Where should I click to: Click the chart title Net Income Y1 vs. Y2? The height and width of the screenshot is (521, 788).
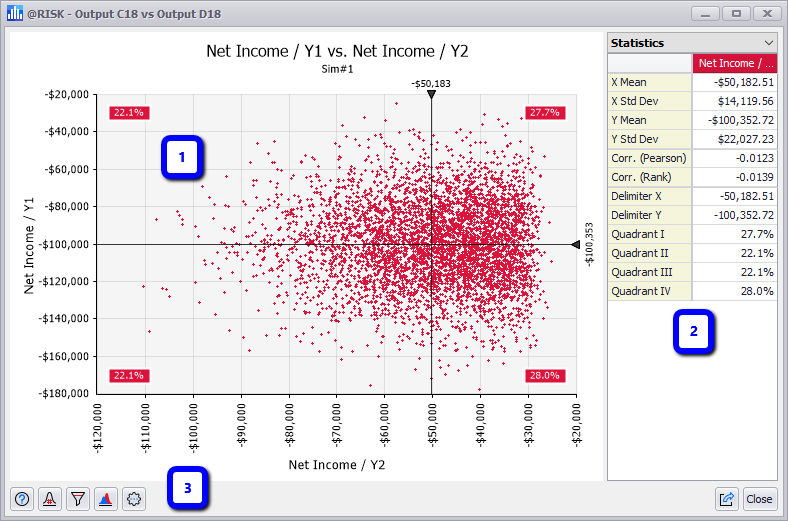(337, 52)
